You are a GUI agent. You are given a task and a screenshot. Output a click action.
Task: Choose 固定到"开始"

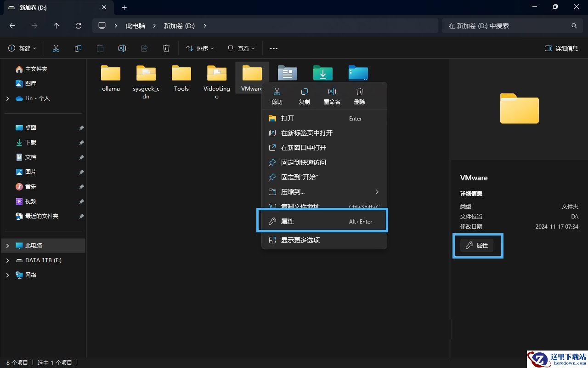(x=324, y=177)
